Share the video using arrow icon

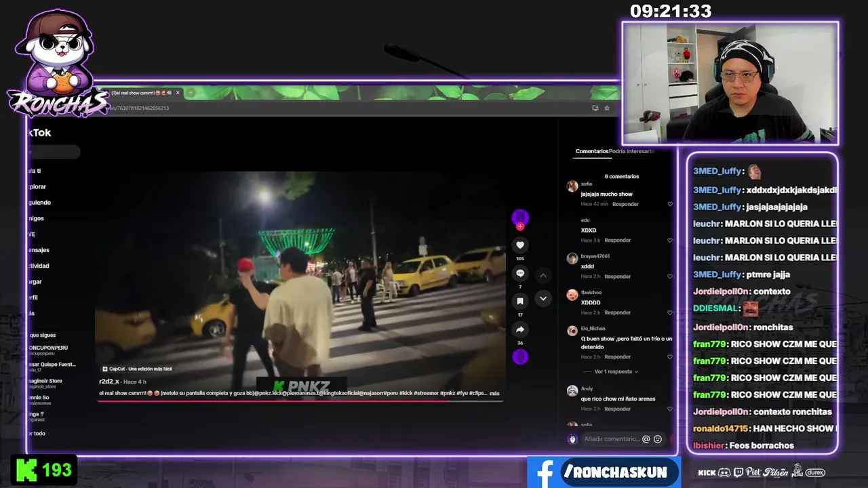[520, 329]
